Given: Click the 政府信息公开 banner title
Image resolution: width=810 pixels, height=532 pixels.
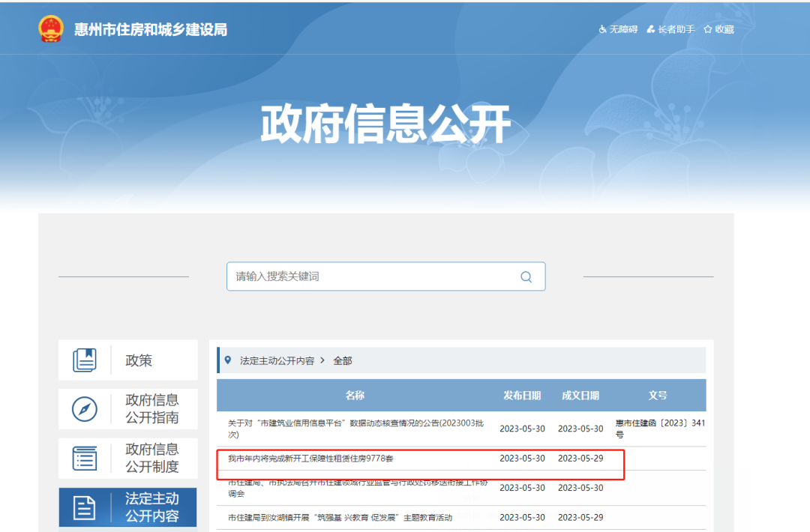Looking at the screenshot, I should click(x=386, y=124).
